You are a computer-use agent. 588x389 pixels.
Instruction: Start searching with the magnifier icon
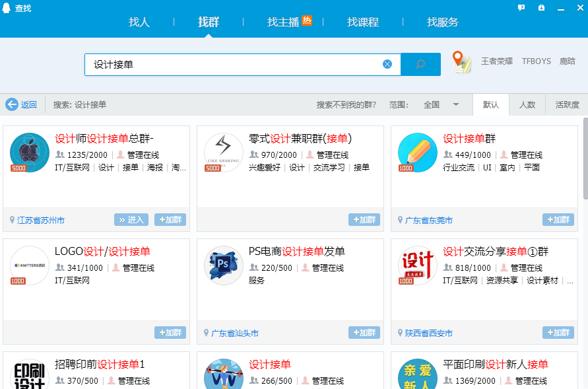[420, 64]
